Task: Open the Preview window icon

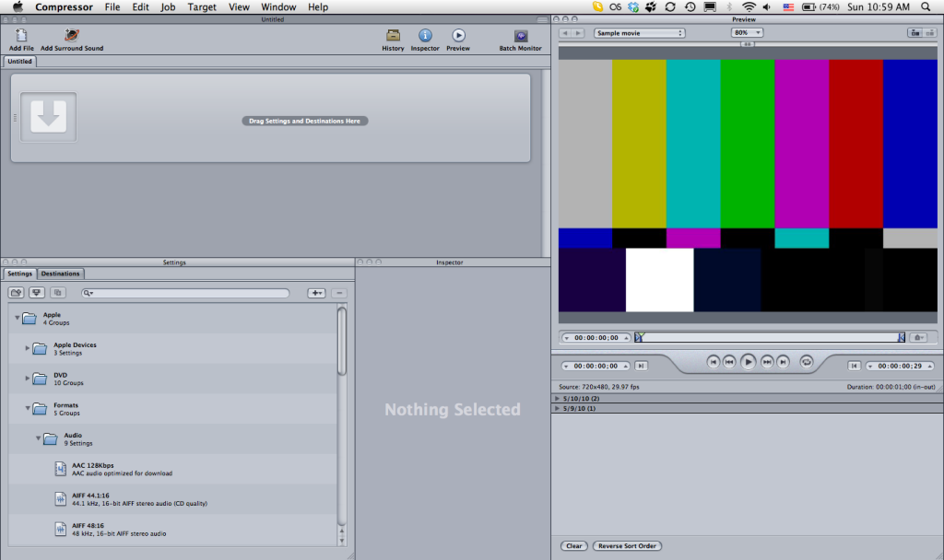Action: click(457, 37)
